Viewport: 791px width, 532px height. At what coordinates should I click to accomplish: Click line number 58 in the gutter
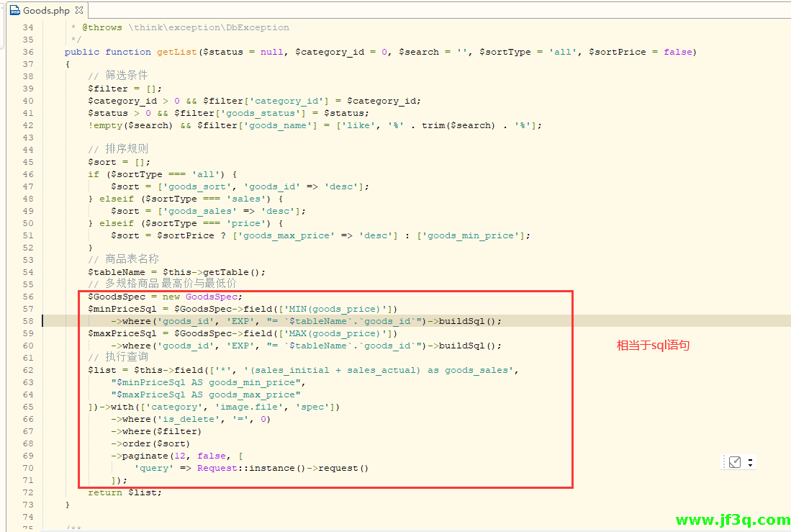[27, 321]
